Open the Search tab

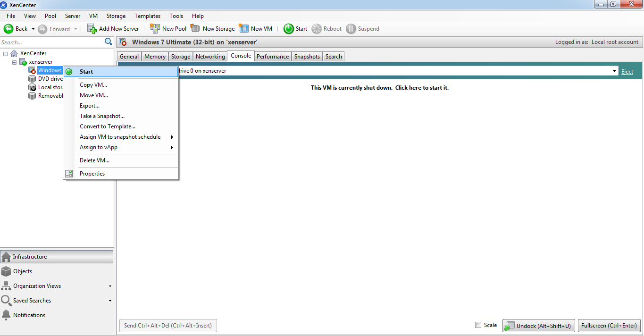pos(334,57)
